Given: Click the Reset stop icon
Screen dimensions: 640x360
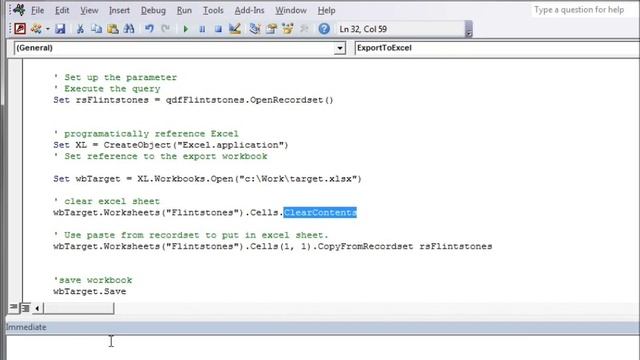Looking at the screenshot, I should (x=218, y=29).
